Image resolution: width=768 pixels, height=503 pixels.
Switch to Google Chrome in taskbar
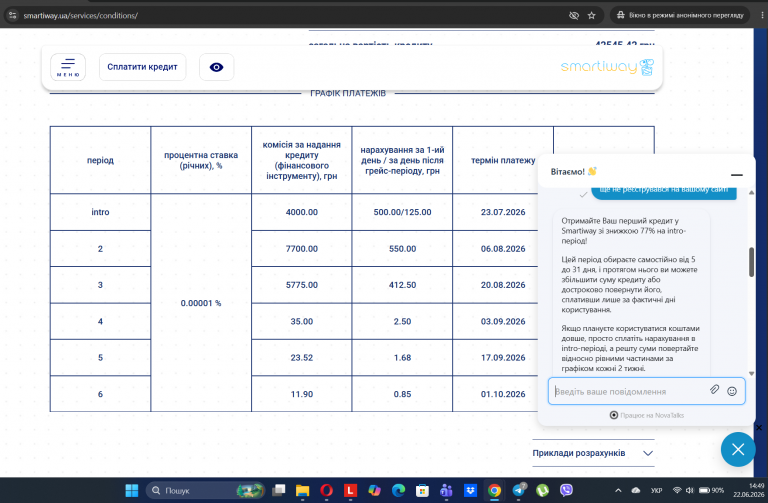(x=494, y=490)
